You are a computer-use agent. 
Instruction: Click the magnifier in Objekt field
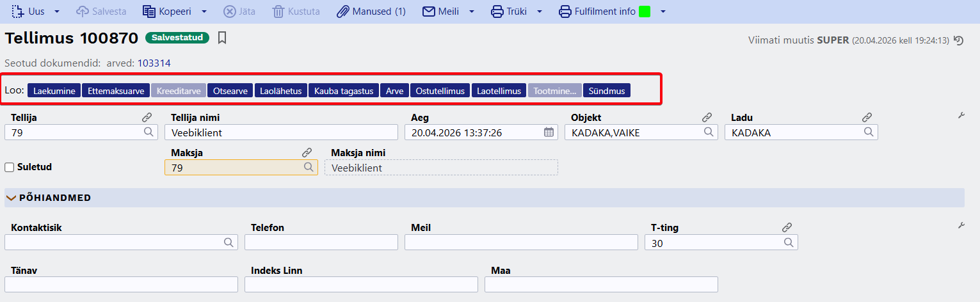(709, 132)
